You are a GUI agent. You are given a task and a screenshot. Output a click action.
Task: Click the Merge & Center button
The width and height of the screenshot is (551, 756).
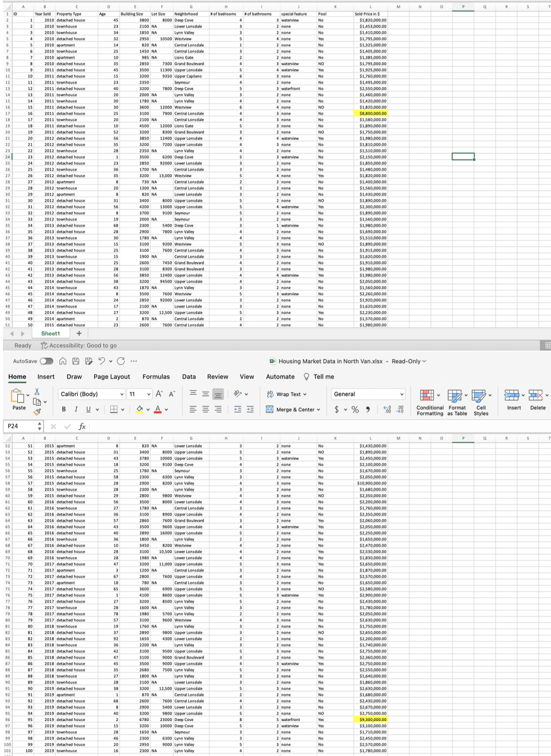[293, 410]
